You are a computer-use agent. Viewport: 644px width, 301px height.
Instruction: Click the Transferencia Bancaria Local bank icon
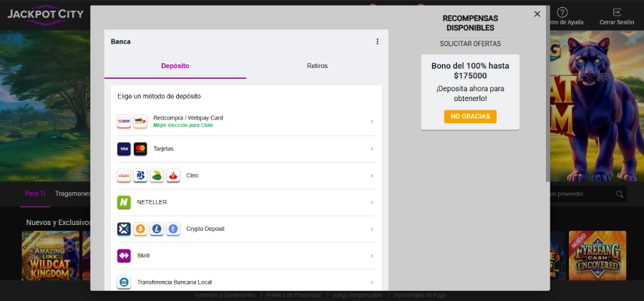[x=124, y=282]
